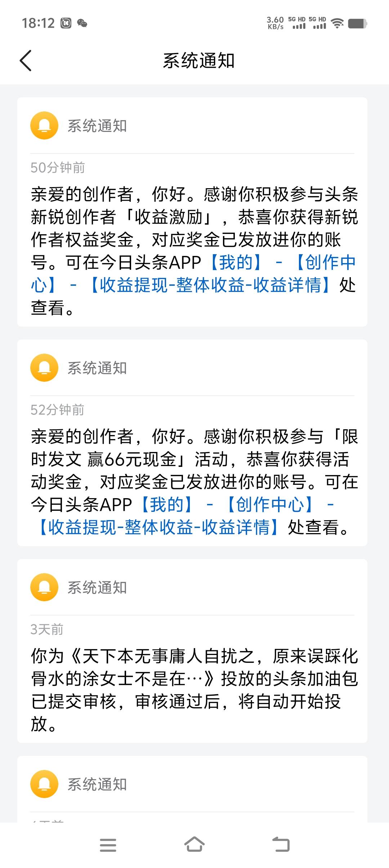Tap bell icon of bottom partial notification

click(44, 784)
